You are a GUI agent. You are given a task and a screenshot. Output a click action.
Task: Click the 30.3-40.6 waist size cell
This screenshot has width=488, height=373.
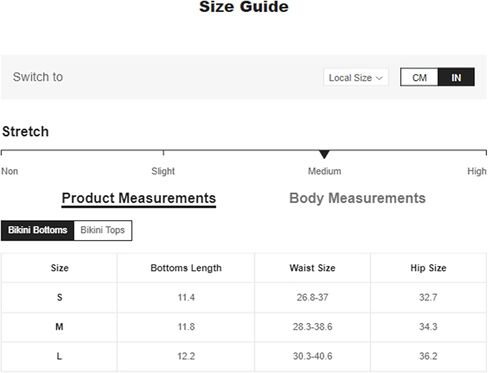click(x=312, y=356)
